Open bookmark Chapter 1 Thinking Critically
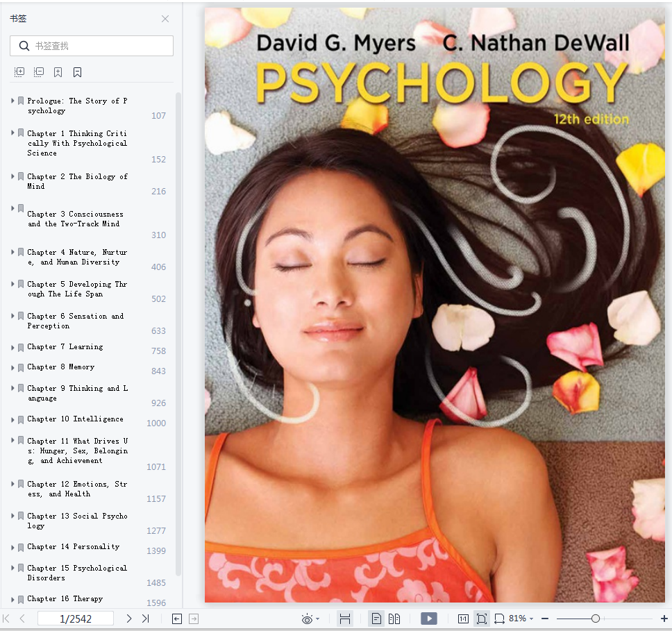672x631 pixels. [78, 143]
